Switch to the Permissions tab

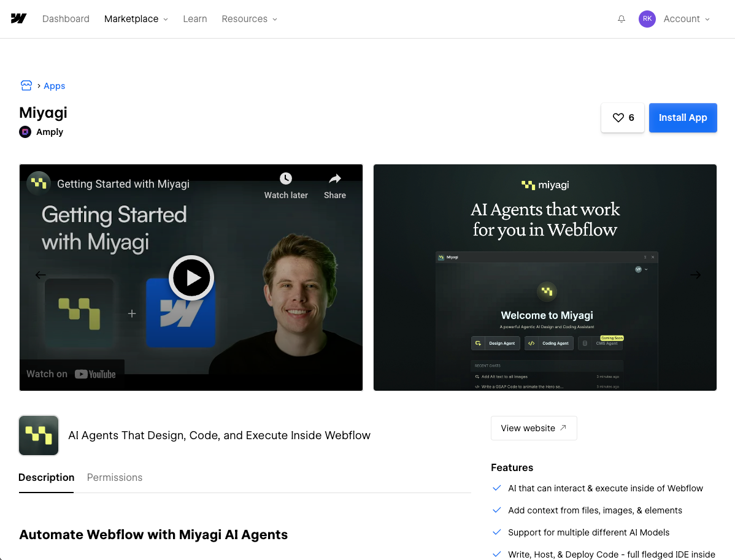[114, 477]
